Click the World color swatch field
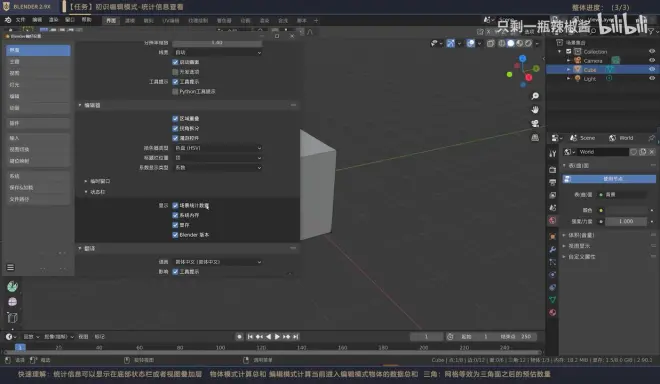 (x=626, y=210)
